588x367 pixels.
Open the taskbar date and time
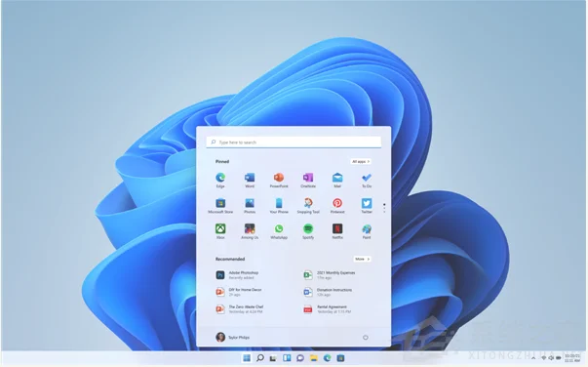click(572, 358)
